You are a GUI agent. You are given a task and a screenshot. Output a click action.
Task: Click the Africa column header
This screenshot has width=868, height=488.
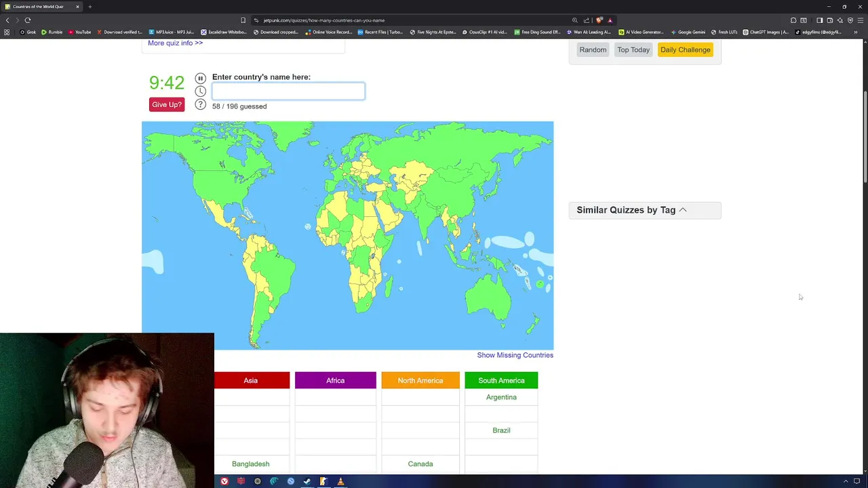point(335,380)
